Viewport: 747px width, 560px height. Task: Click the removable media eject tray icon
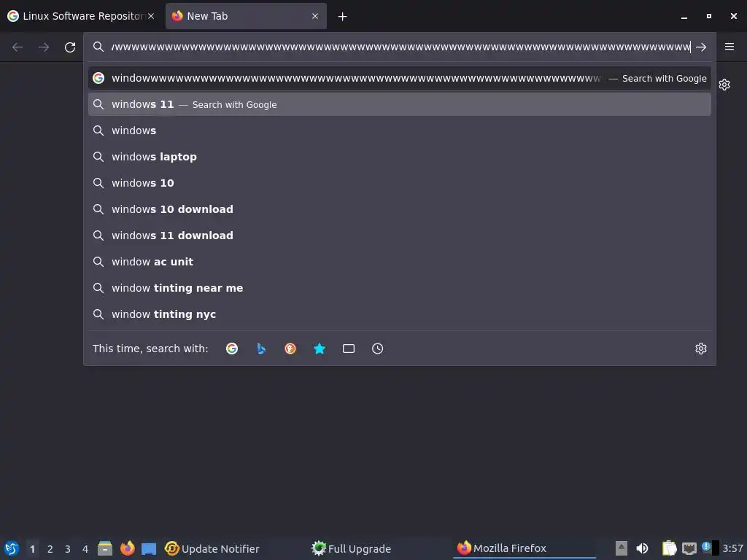click(x=622, y=548)
